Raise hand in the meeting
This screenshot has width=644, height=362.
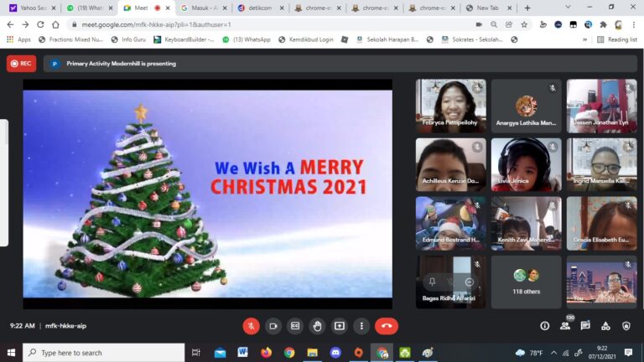click(317, 326)
